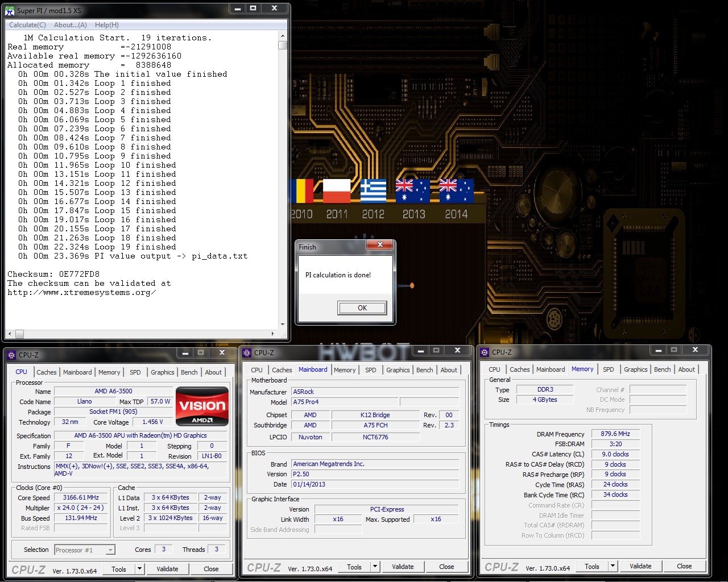Click the CPU-Z app icon in Mainboard window title
This screenshot has height=582, width=728.
coord(247,352)
